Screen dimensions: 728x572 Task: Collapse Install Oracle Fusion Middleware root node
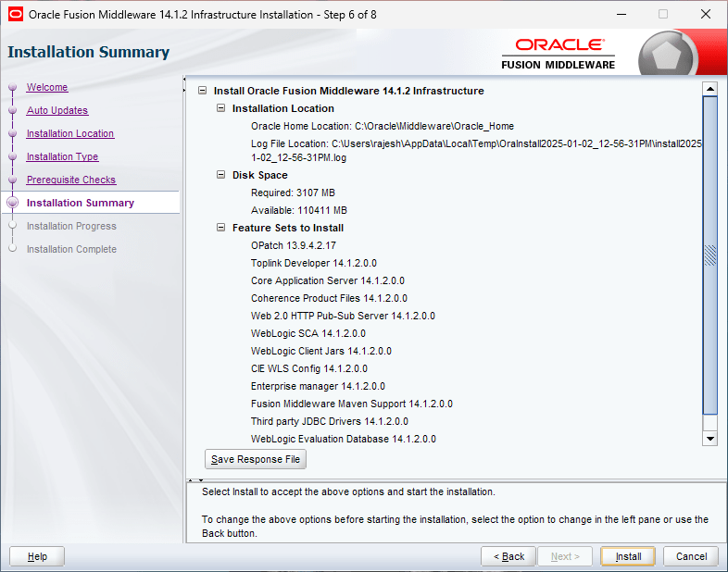coord(203,91)
